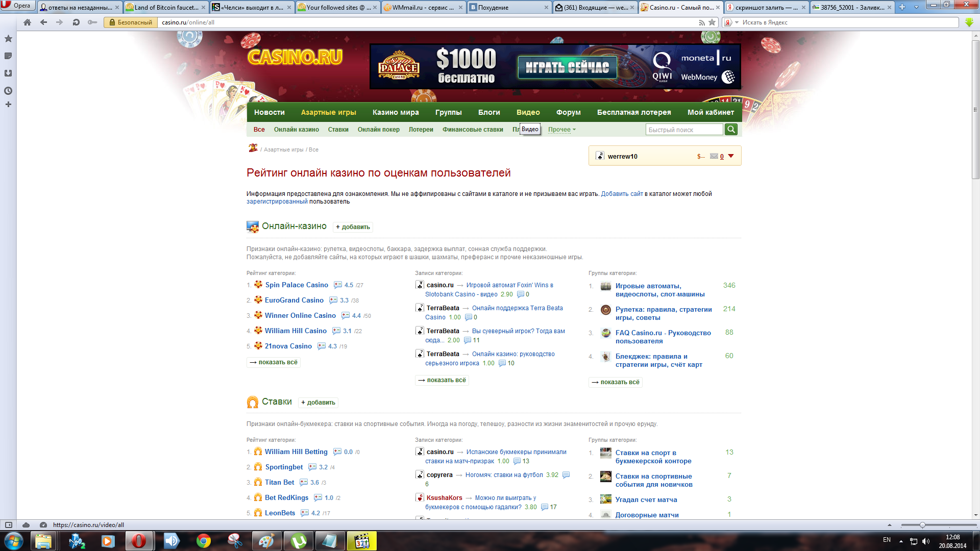Click the ИГРАТЬ СЕЙЧАС banner button
980x551 pixels.
pos(567,67)
